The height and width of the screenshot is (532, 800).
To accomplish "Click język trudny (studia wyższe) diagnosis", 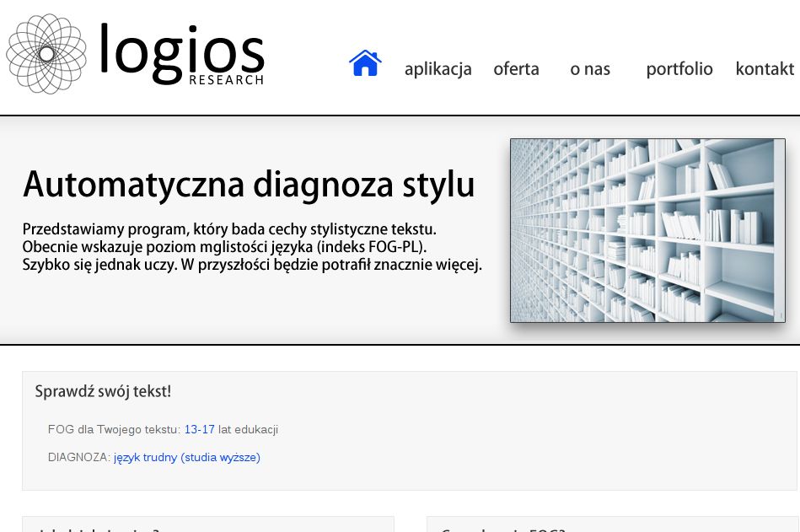I will click(187, 458).
